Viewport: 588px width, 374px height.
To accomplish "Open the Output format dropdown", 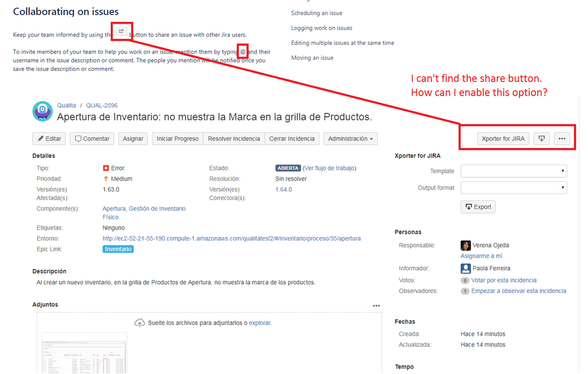I will [514, 188].
